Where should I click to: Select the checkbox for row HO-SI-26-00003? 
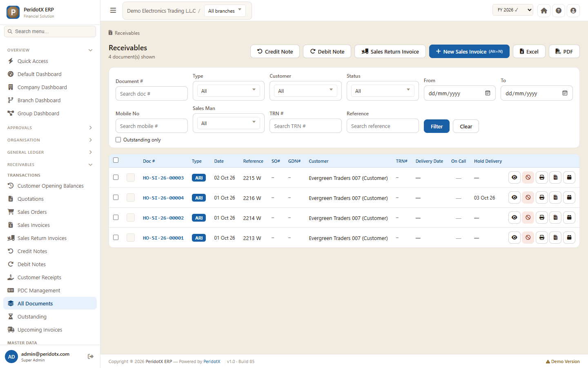(x=116, y=177)
